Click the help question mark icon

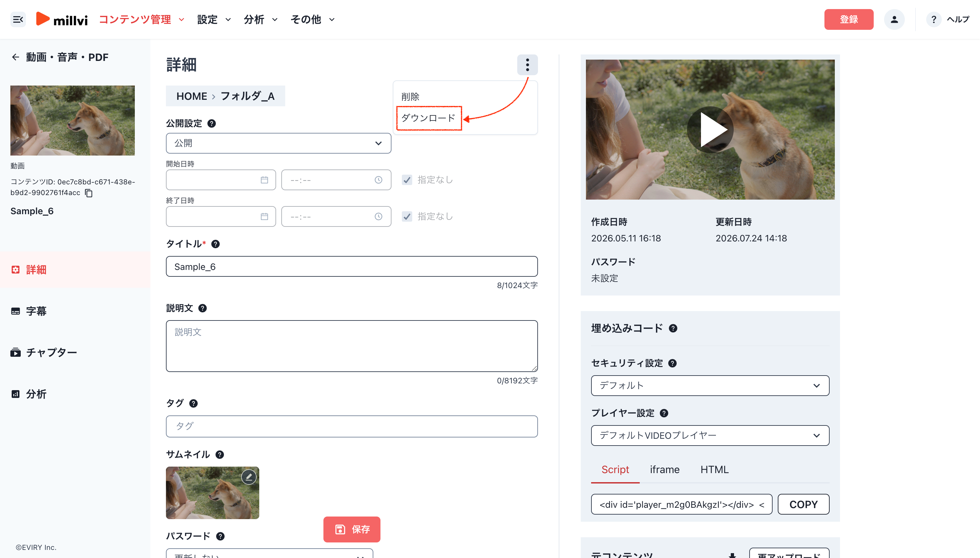934,19
